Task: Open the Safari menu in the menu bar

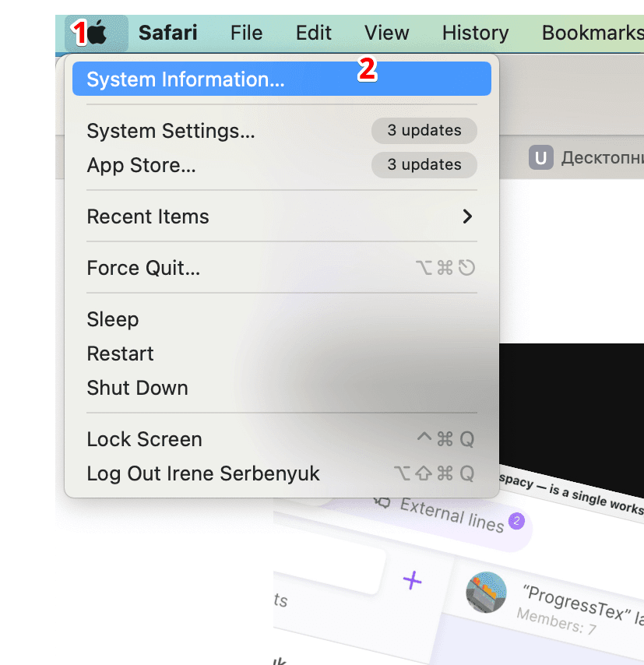Action: point(167,33)
